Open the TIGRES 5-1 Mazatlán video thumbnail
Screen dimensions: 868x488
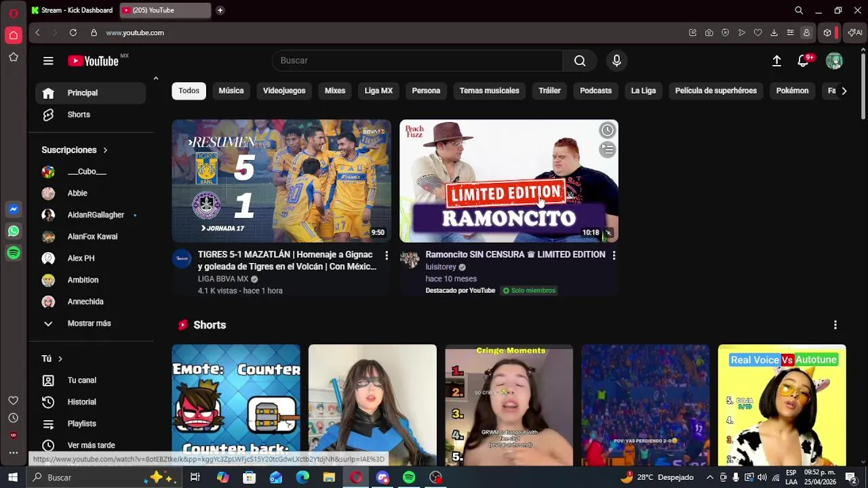[x=281, y=181]
